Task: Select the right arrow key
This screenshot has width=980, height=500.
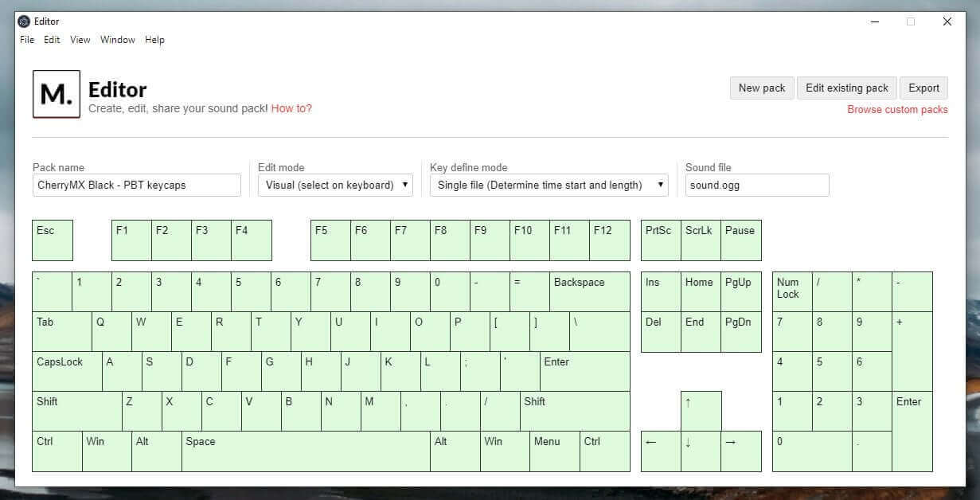Action: pos(740,451)
